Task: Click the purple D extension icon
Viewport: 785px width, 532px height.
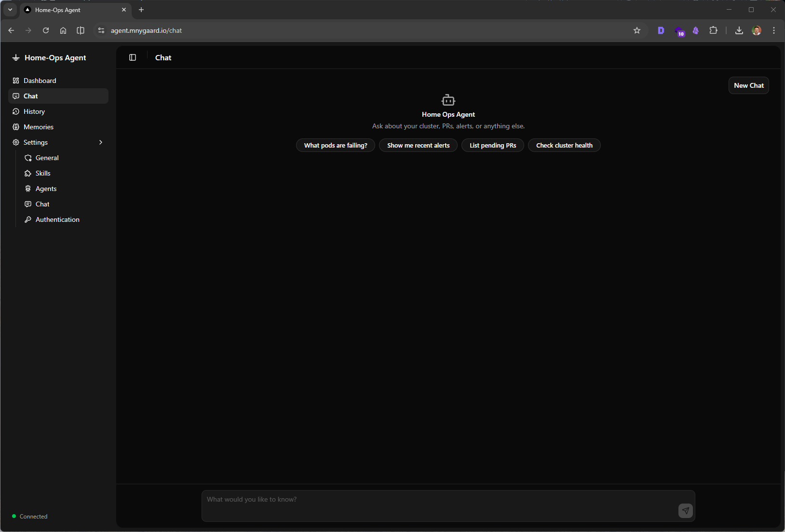Action: pos(661,30)
